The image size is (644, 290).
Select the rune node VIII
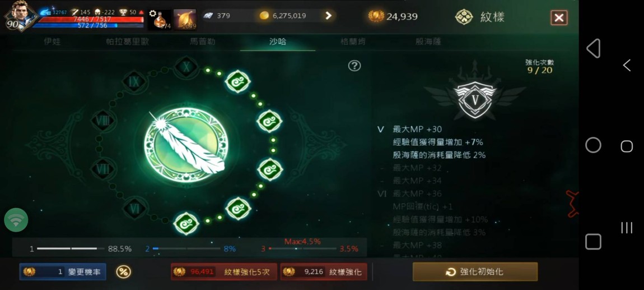tap(102, 121)
